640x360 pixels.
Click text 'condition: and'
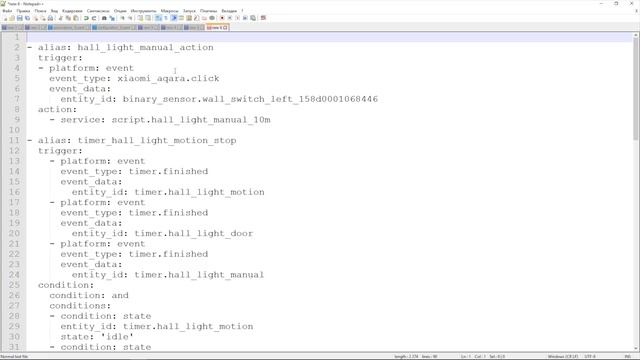tap(89, 295)
